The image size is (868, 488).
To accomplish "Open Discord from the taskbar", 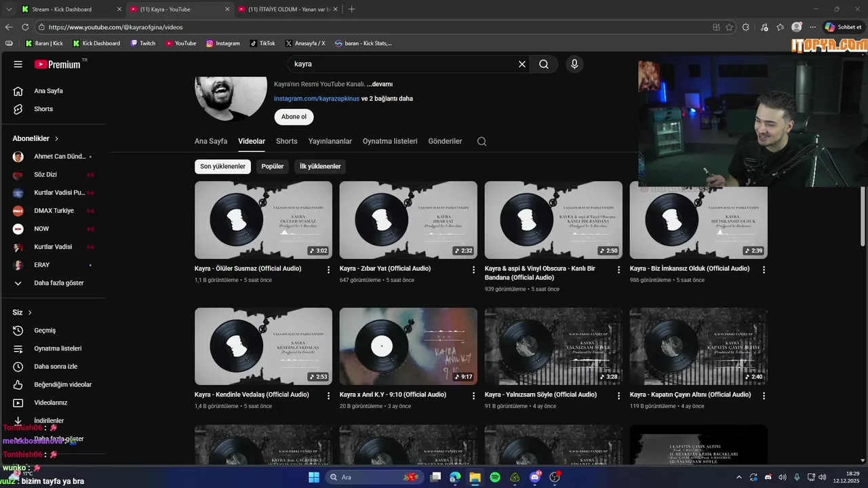I will [x=535, y=477].
